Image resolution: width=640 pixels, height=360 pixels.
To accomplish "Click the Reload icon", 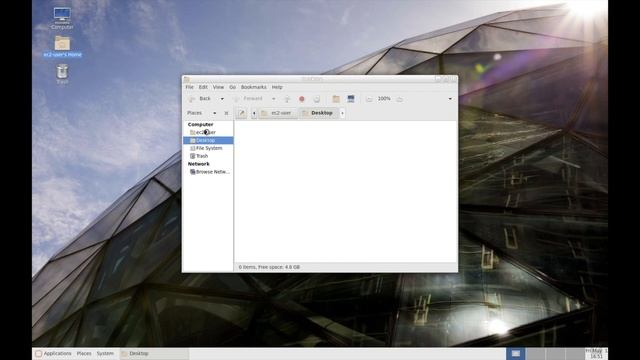I will tap(316, 99).
